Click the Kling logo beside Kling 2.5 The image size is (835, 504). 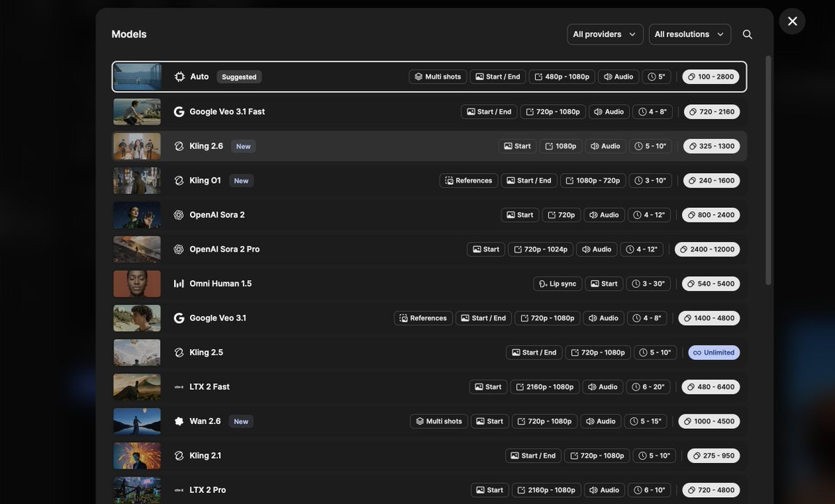(179, 352)
